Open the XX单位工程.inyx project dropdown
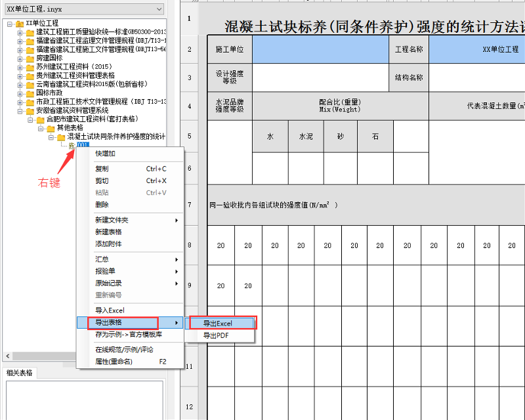The image size is (525, 420). pos(158,9)
